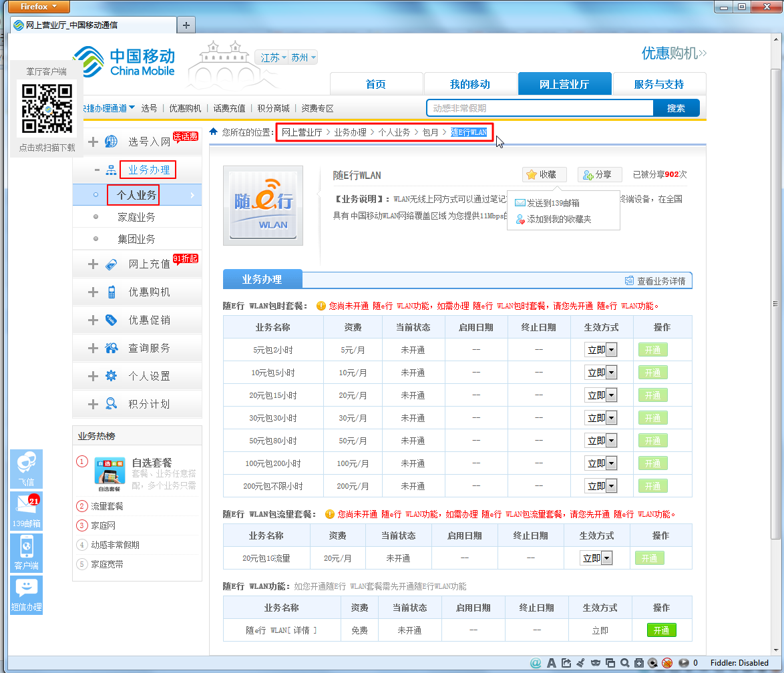Go to the 首页 tab
The height and width of the screenshot is (673, 784).
(376, 84)
